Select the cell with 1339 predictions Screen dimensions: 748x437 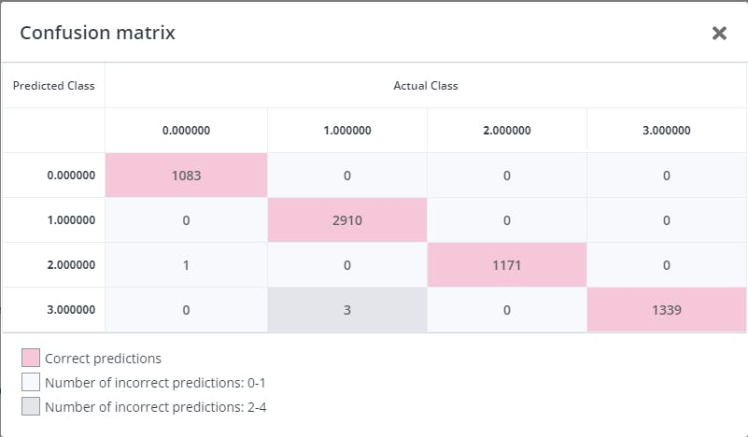click(666, 310)
